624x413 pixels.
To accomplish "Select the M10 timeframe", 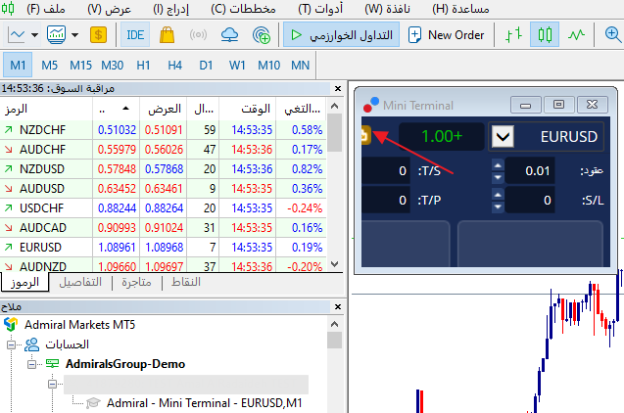I will [x=269, y=65].
